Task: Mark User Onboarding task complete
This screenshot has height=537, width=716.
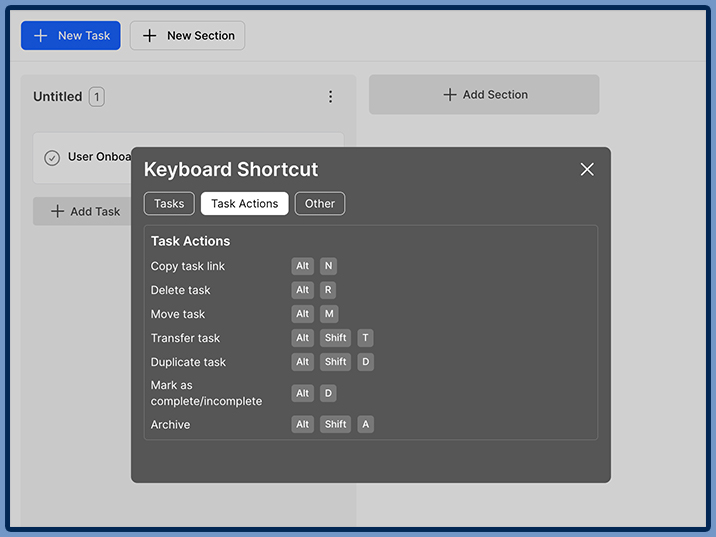Action: pos(52,158)
